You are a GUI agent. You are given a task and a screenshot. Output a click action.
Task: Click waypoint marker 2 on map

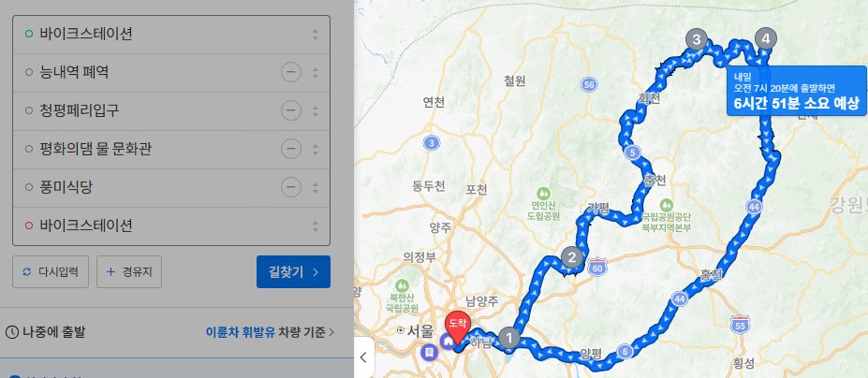pyautogui.click(x=572, y=256)
